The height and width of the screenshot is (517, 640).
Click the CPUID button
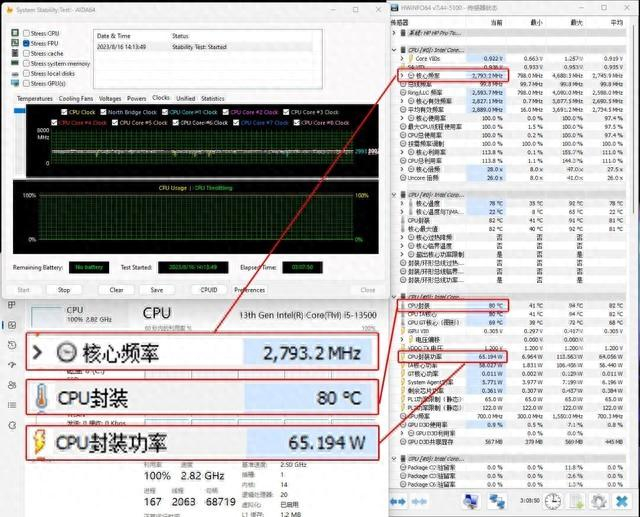click(209, 290)
